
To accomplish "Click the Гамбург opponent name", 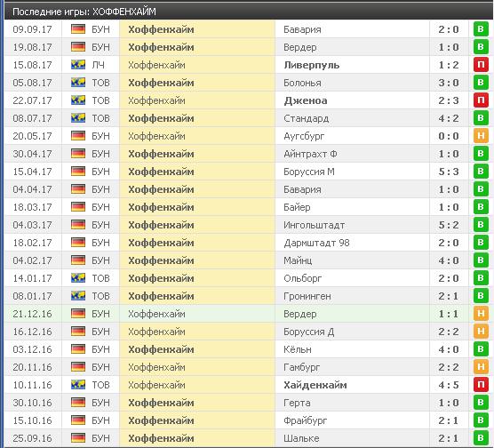I will point(301,367).
